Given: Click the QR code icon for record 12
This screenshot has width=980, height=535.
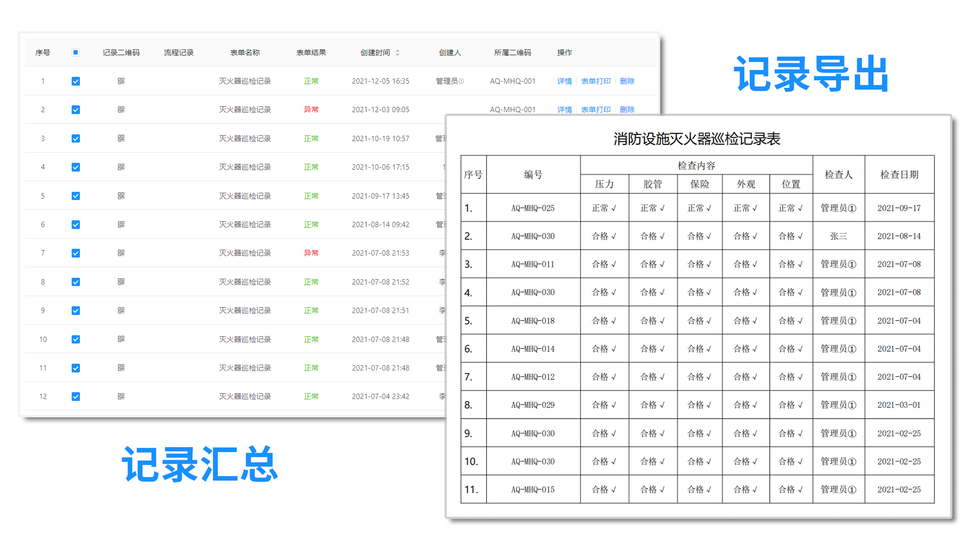Looking at the screenshot, I should pyautogui.click(x=121, y=396).
